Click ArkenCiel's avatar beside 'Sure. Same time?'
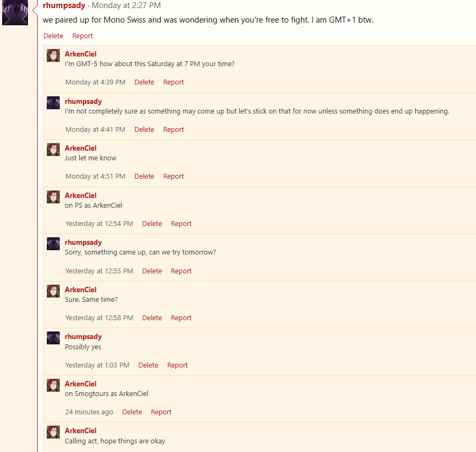The width and height of the screenshot is (476, 452). point(53,291)
